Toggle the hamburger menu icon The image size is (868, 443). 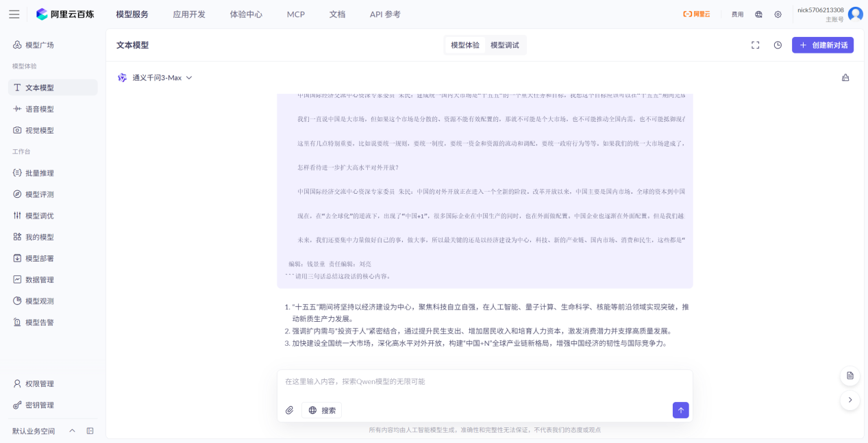[14, 14]
